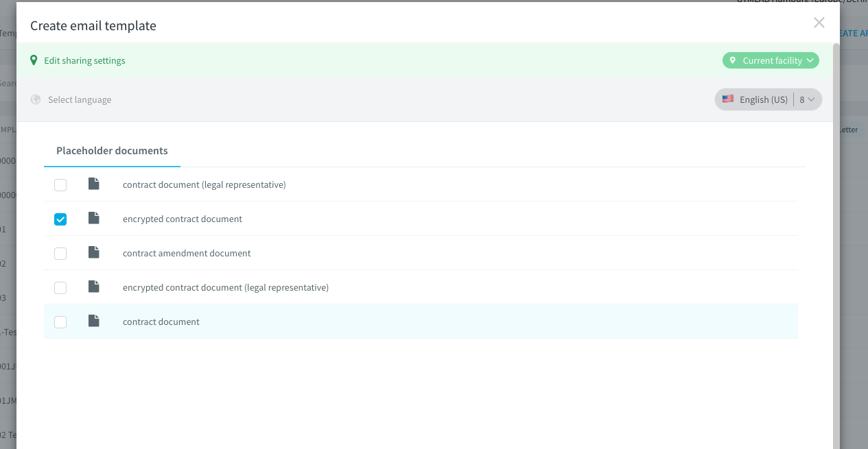Click the dialog's vertical scrollbar
This screenshot has height=449, width=868.
pyautogui.click(x=836, y=245)
